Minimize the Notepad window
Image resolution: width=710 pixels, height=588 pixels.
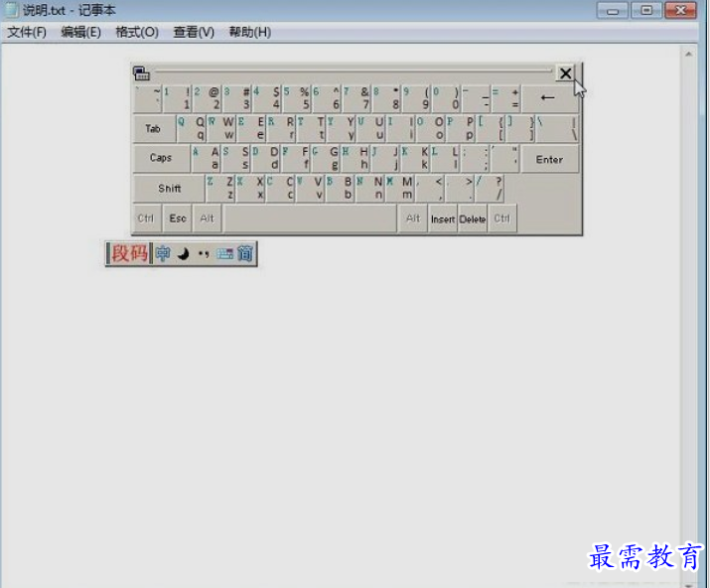[x=613, y=10]
